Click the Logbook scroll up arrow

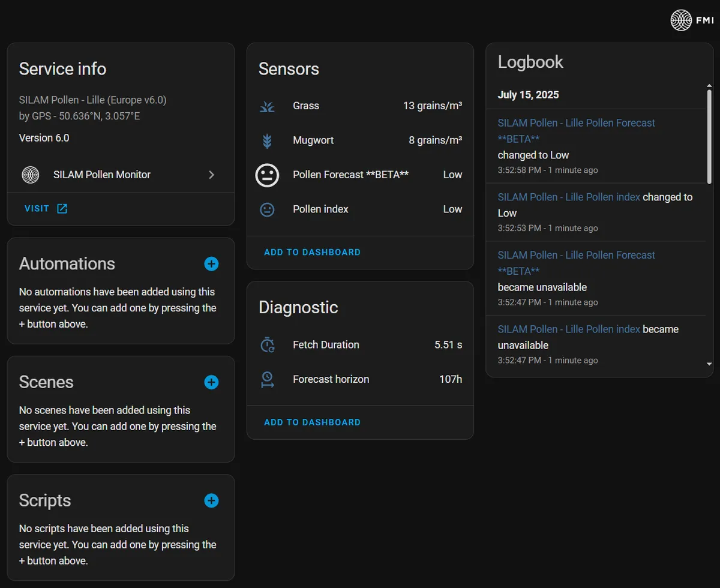[x=709, y=86]
